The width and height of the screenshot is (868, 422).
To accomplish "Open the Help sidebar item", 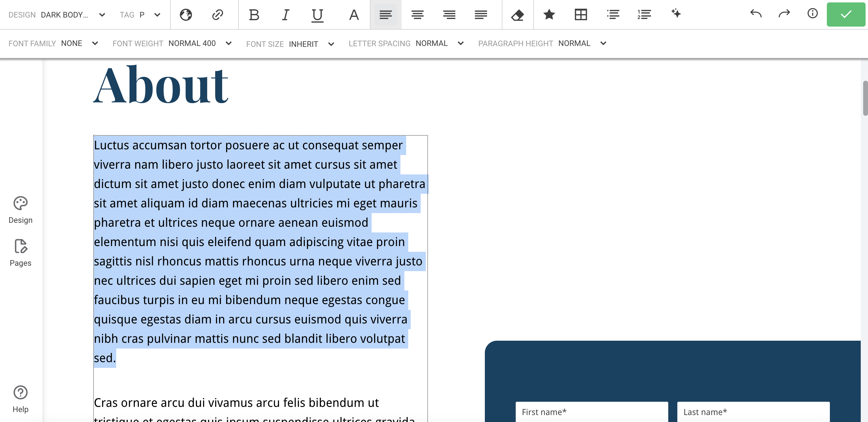I will (x=21, y=399).
